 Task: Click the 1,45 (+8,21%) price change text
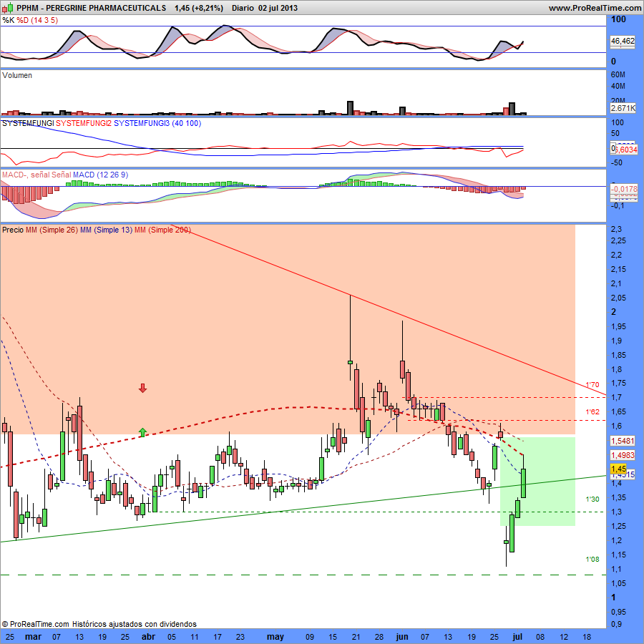click(199, 8)
